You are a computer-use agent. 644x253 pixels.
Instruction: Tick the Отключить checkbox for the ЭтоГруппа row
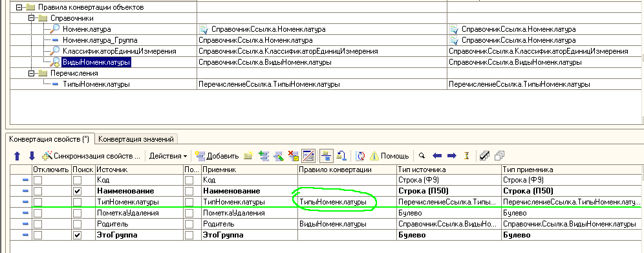point(38,236)
